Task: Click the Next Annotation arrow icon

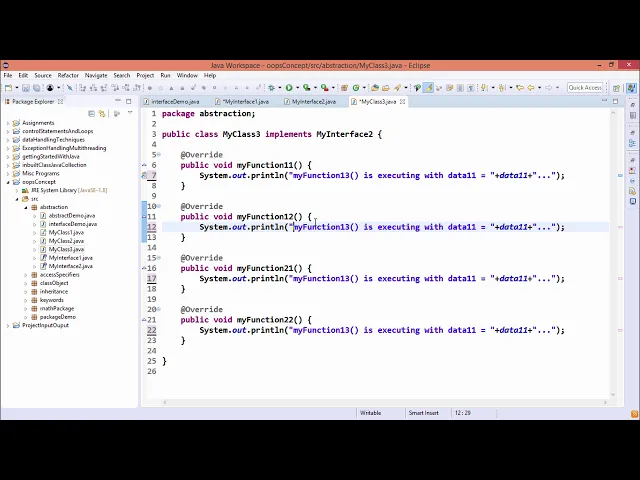Action: click(x=484, y=87)
